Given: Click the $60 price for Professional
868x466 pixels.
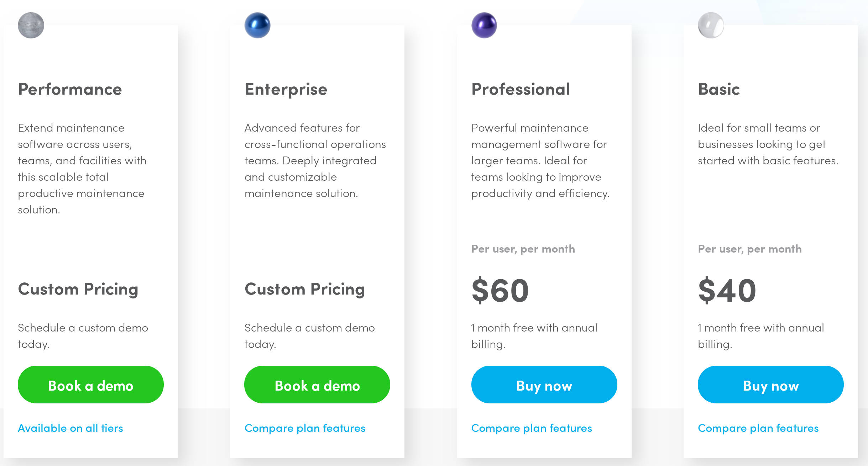Looking at the screenshot, I should click(500, 290).
